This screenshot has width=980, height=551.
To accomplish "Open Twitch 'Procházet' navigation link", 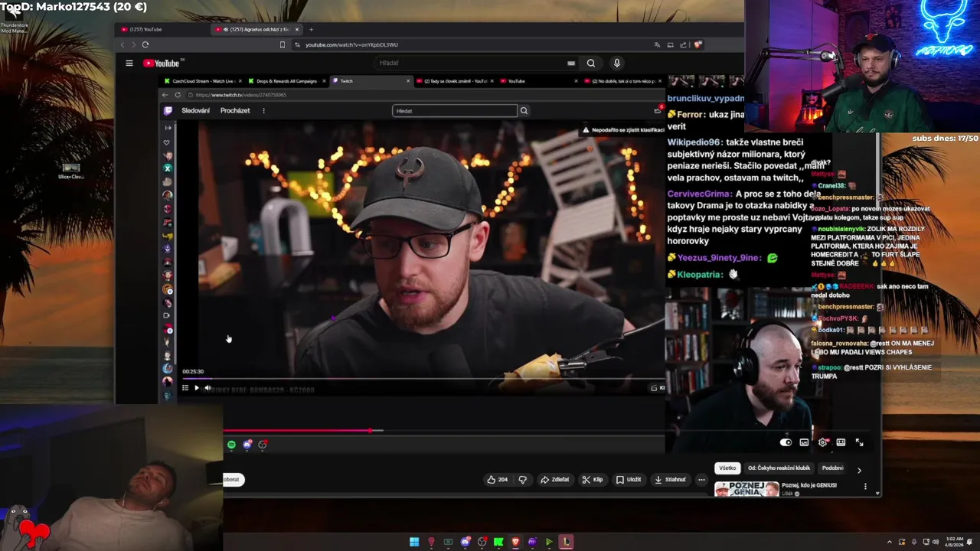I will click(x=235, y=110).
